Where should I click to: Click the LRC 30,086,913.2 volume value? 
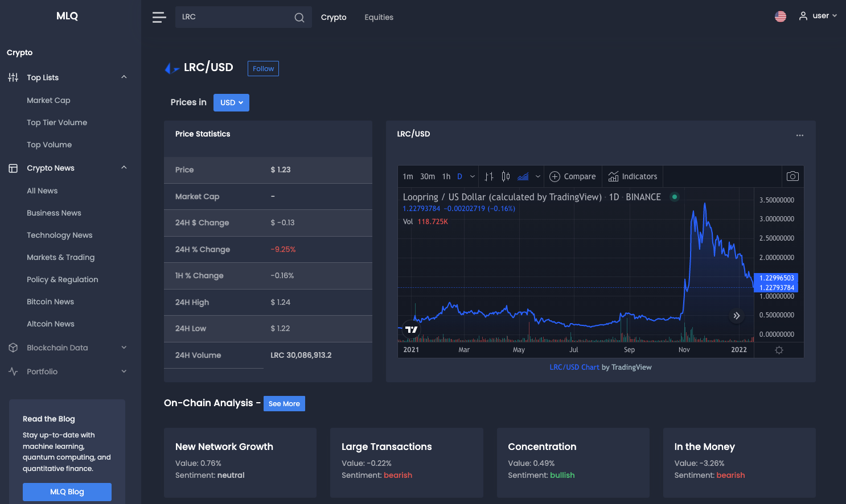coord(301,355)
